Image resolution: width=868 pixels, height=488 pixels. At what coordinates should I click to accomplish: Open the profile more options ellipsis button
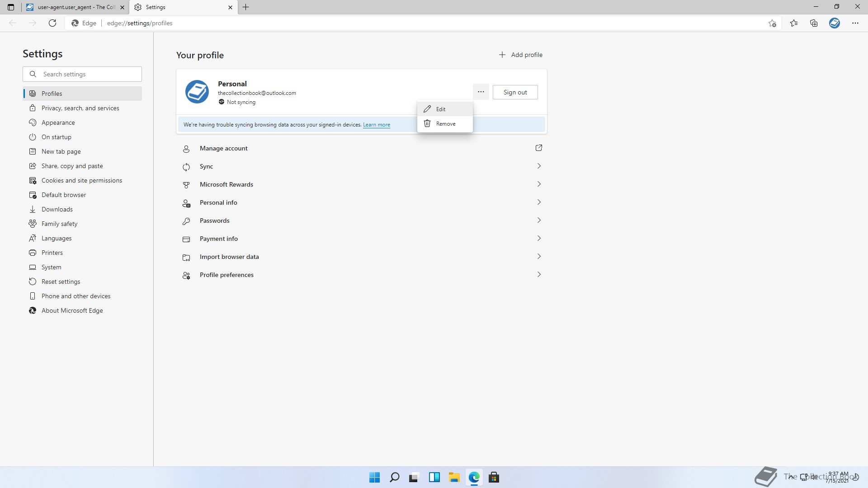481,92
